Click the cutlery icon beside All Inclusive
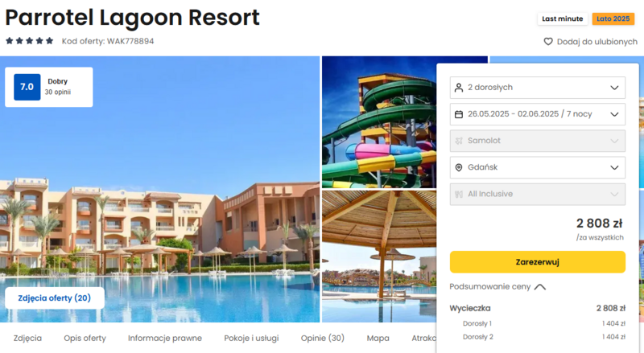 [x=459, y=194]
